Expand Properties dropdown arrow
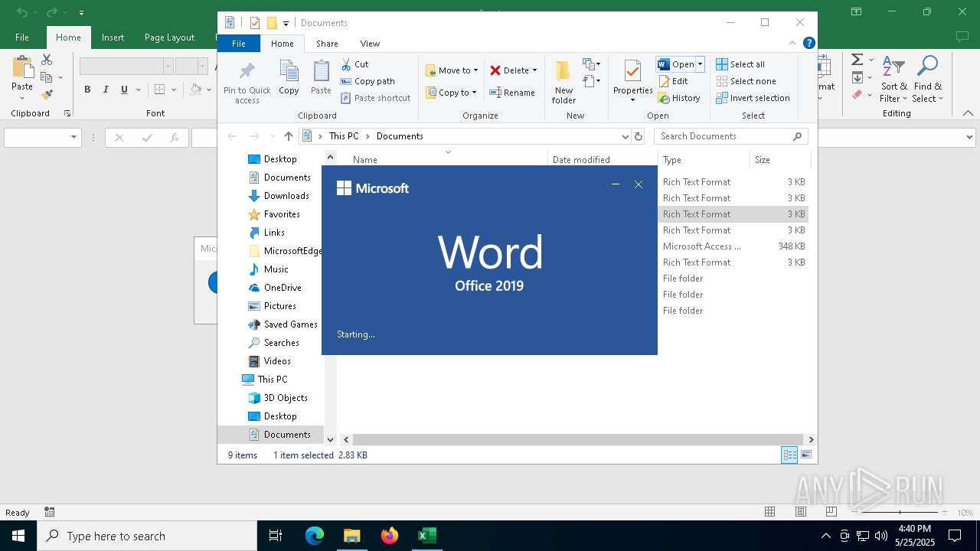 click(632, 100)
